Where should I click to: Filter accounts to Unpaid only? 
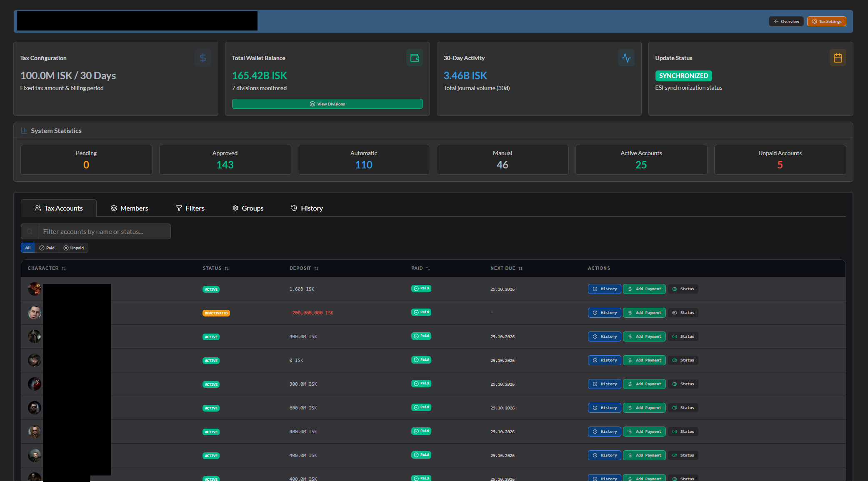pyautogui.click(x=74, y=248)
